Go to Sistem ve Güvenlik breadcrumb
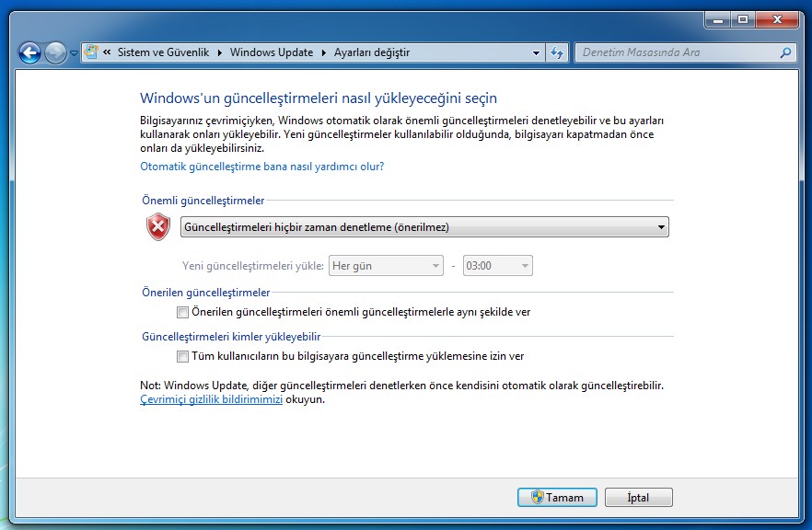The height and width of the screenshot is (530, 812). click(164, 52)
